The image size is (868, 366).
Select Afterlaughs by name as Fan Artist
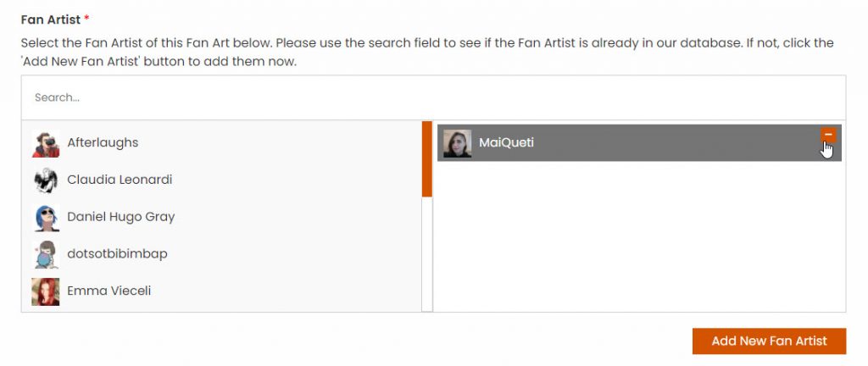tap(103, 143)
